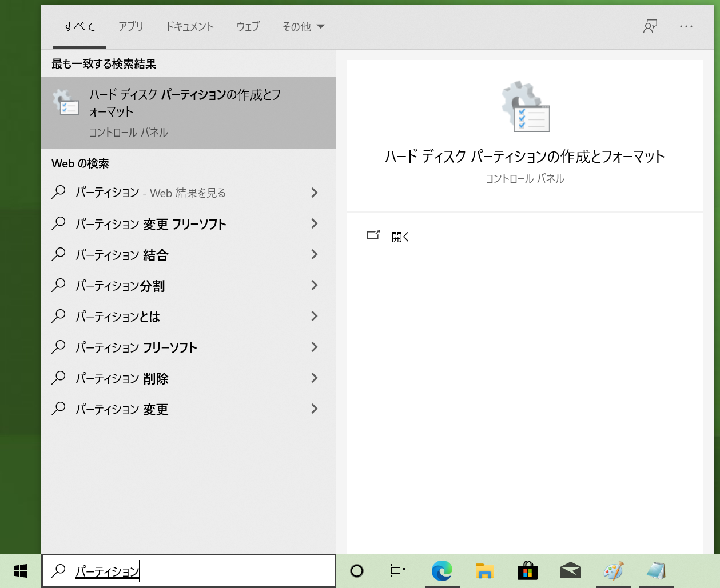Click search icon beside パーティションとは
The height and width of the screenshot is (588, 720).
(58, 316)
